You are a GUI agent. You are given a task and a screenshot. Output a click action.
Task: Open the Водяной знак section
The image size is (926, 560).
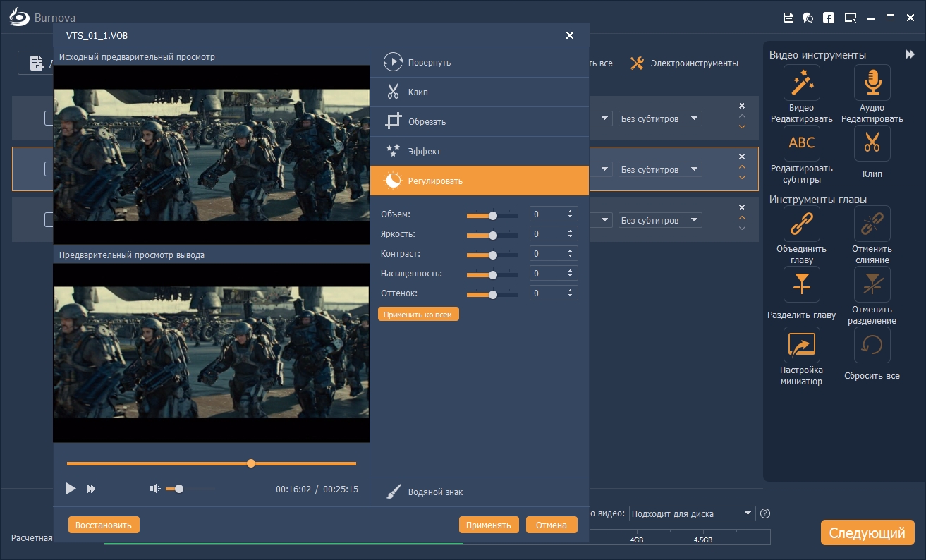coord(480,492)
